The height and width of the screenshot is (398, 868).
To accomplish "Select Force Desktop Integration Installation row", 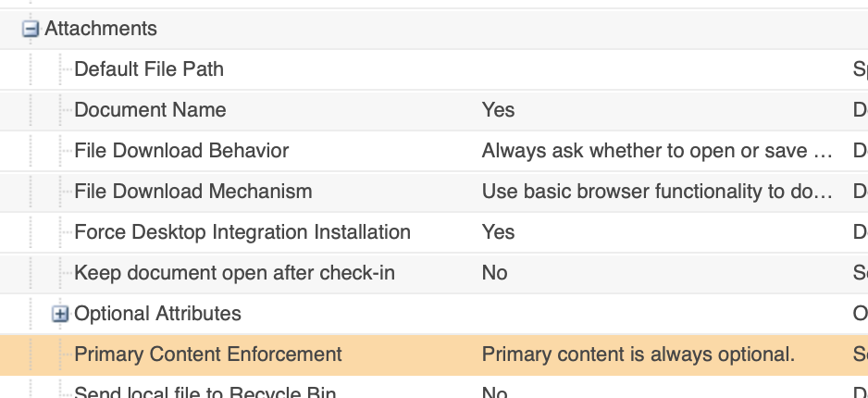I will pyautogui.click(x=242, y=232).
